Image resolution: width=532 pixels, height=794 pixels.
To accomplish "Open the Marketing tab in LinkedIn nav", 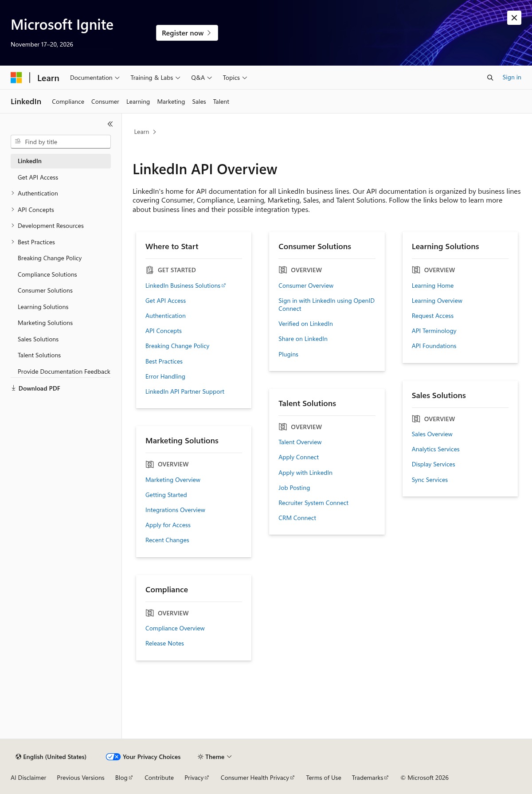I will click(171, 102).
